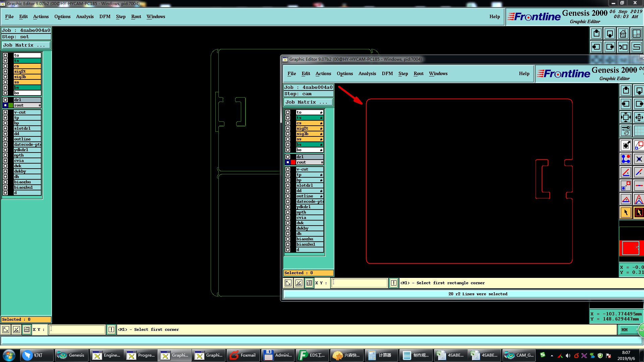Image resolution: width=644 pixels, height=362 pixels.
Task: Select the blue connected nodes tool icon
Action: (626, 159)
